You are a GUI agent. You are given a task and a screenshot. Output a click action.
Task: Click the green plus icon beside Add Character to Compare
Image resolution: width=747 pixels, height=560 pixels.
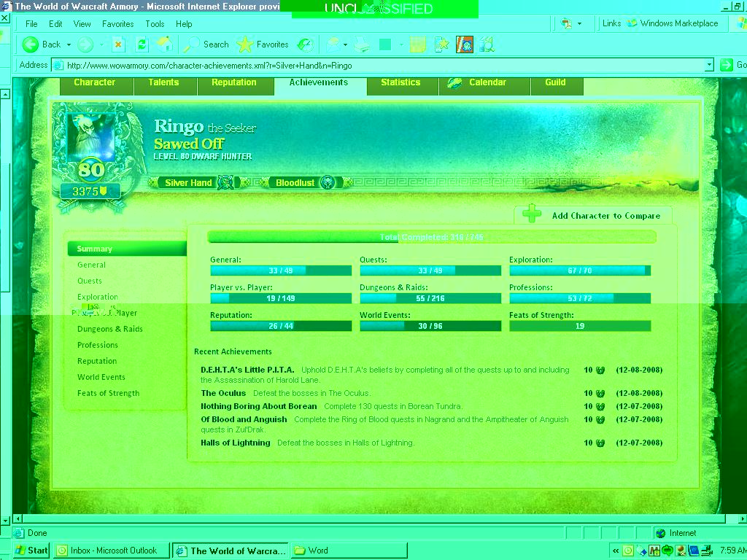point(532,214)
